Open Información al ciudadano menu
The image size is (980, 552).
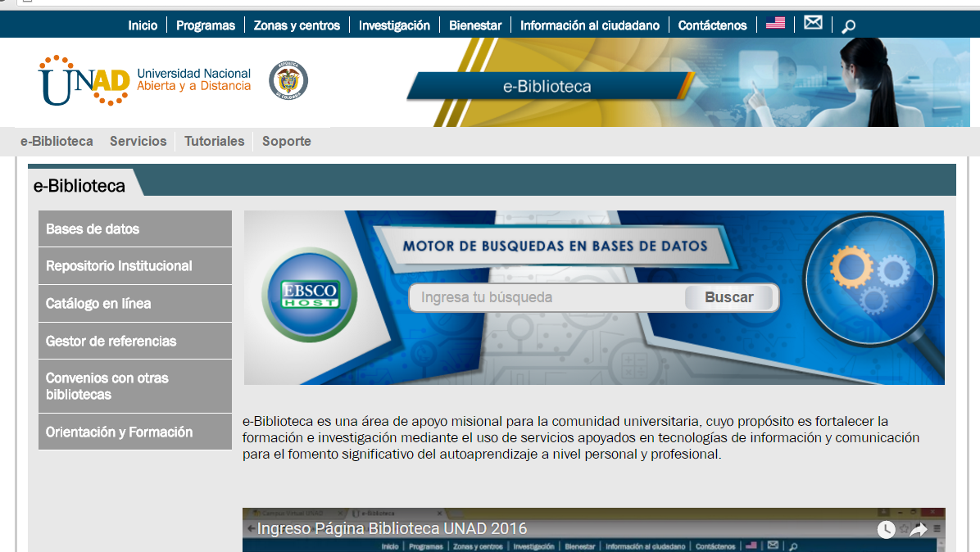pyautogui.click(x=589, y=25)
